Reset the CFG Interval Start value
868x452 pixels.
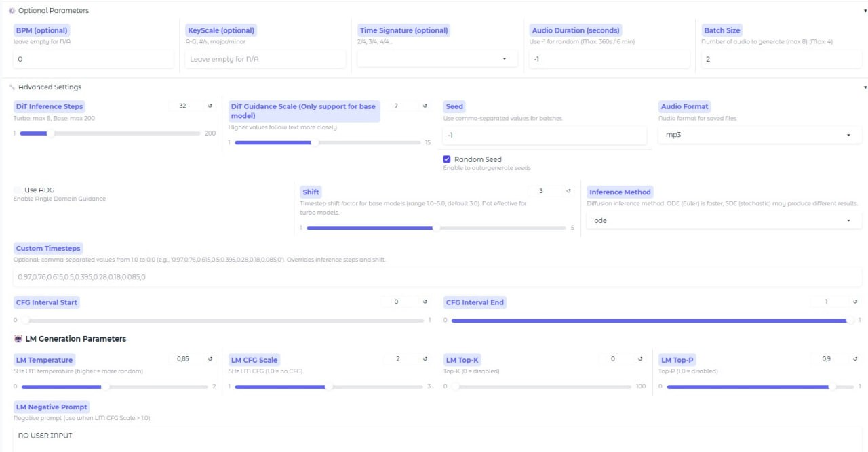click(425, 302)
